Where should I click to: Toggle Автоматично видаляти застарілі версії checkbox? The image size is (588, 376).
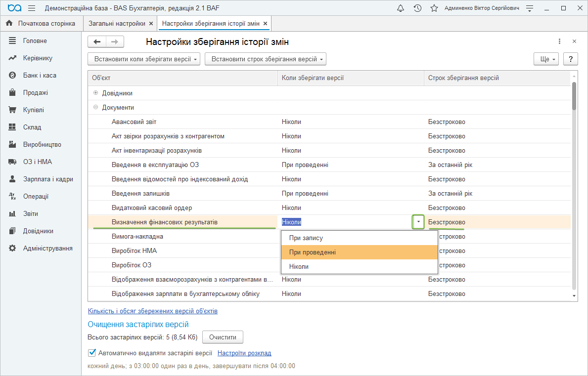(x=91, y=353)
